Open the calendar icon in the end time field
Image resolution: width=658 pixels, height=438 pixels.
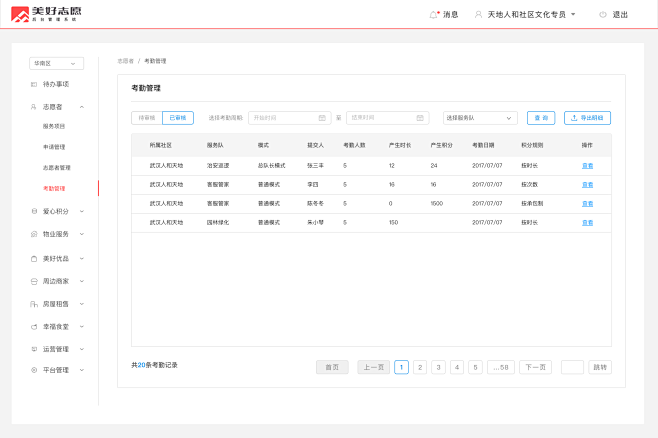coord(420,118)
